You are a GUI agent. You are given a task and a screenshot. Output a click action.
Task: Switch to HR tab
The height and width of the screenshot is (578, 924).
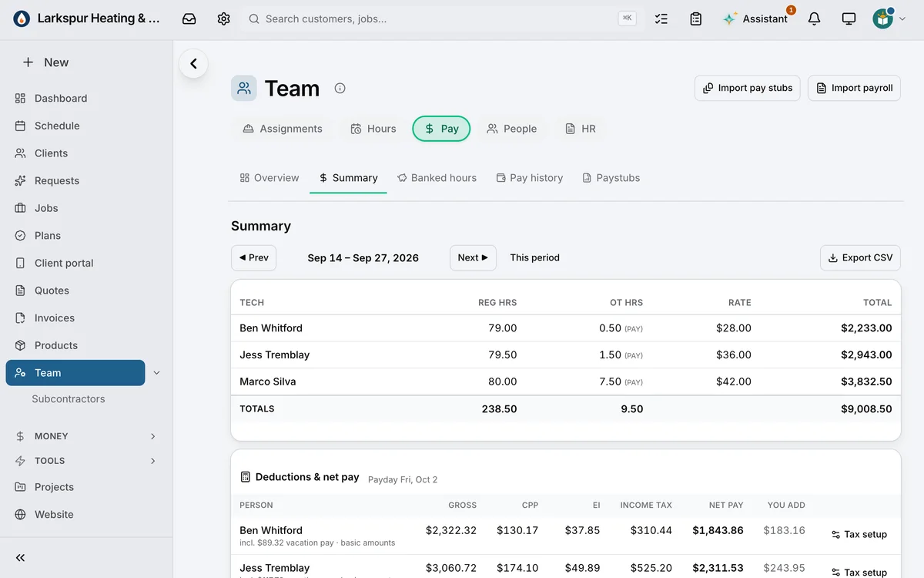[x=581, y=129]
